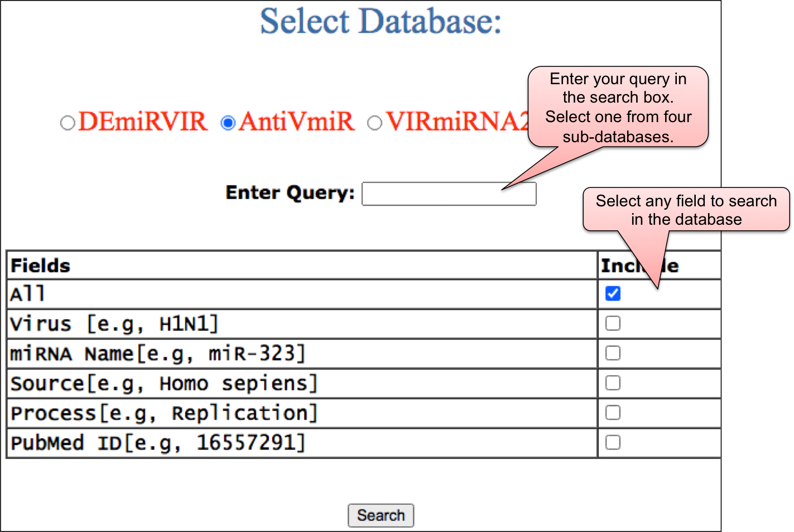Click the 'Enter your query' callout bubble
The height and width of the screenshot is (532, 794).
pos(618,107)
